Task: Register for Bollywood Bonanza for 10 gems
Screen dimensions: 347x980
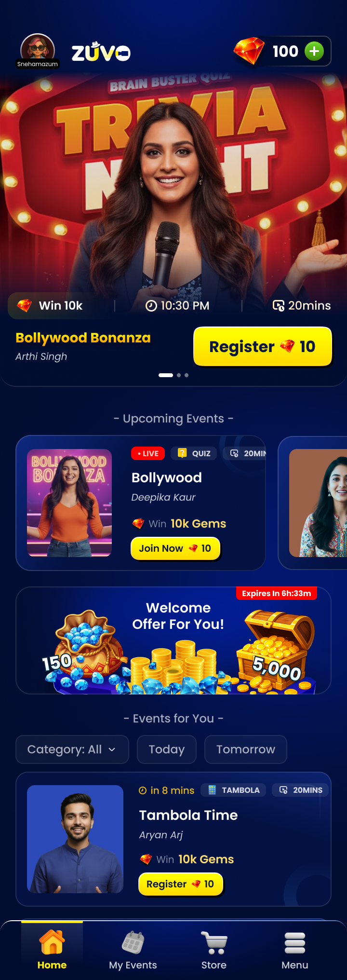Action: point(263,347)
